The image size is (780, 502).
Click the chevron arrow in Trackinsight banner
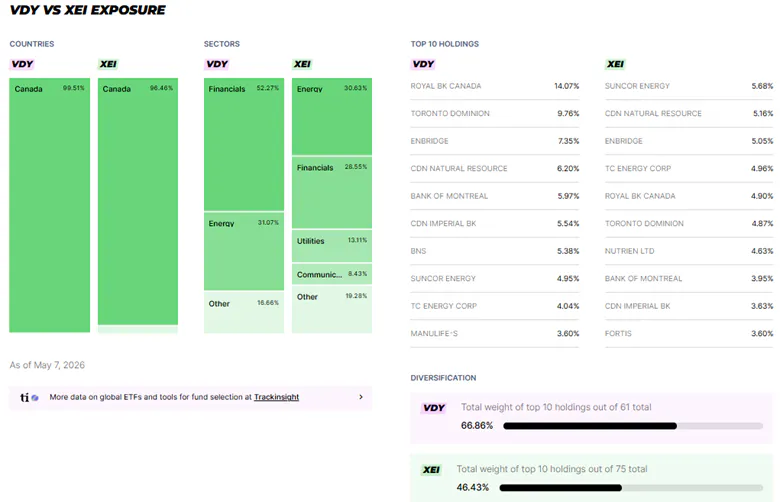[x=361, y=397]
